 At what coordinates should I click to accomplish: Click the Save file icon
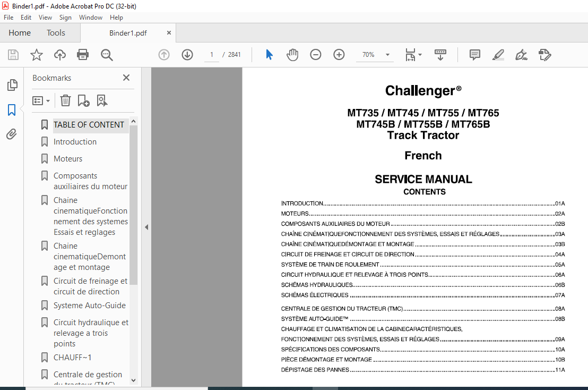(x=13, y=55)
